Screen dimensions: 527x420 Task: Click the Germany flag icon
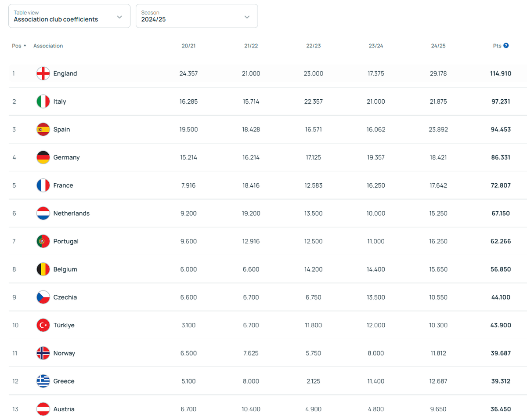(43, 157)
